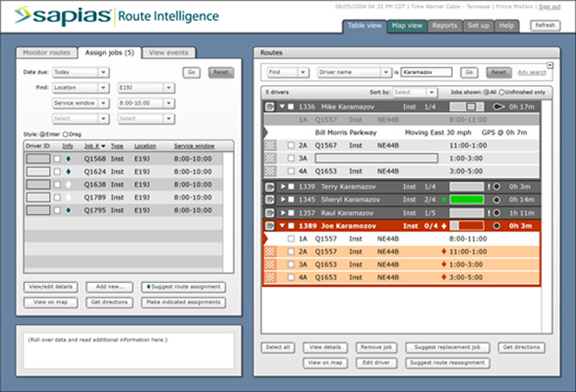Screen dimensions: 576x392
Task: Check the box for job Q1568
Action: pyautogui.click(x=57, y=159)
